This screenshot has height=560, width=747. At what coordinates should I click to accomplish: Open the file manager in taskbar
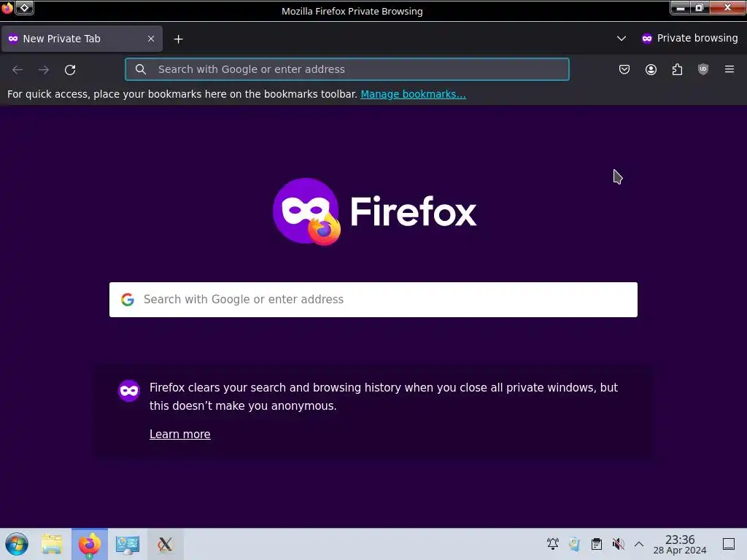(52, 544)
